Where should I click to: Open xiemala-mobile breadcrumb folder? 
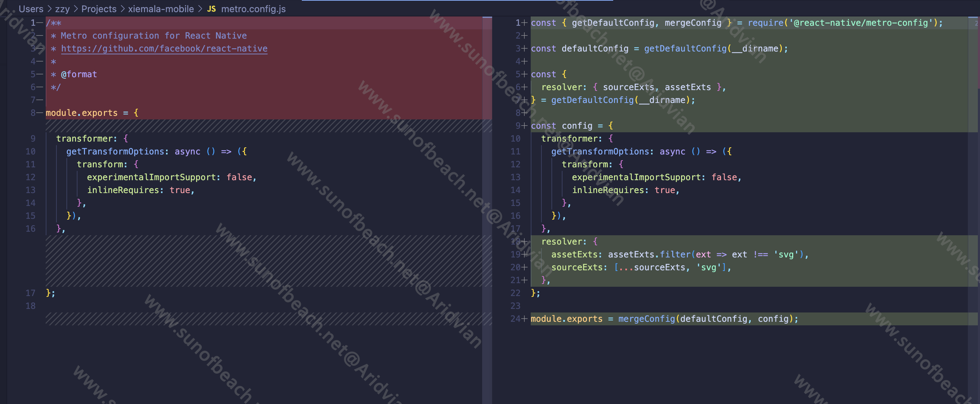pos(161,9)
